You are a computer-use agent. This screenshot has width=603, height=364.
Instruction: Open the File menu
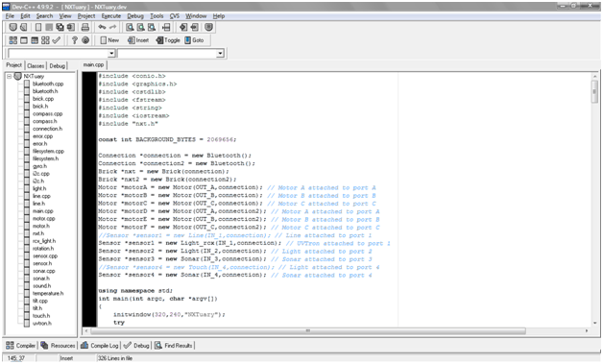10,15
